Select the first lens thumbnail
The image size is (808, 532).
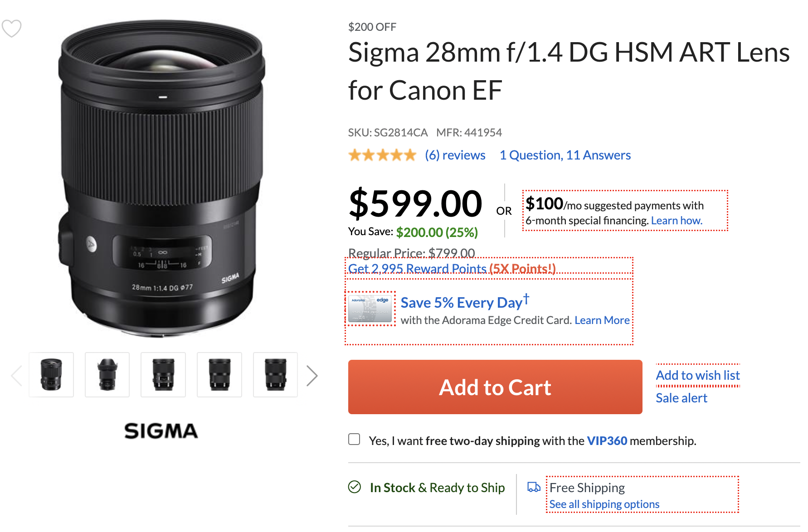(51, 375)
